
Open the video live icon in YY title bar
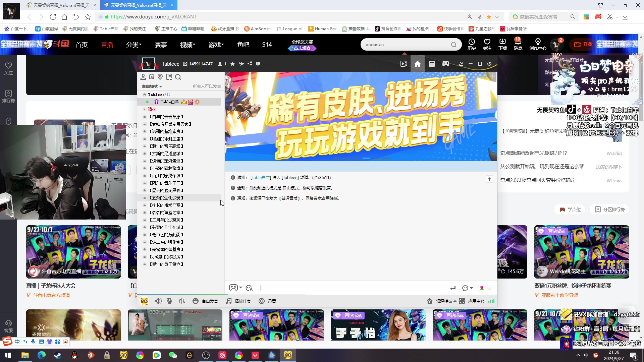404,64
